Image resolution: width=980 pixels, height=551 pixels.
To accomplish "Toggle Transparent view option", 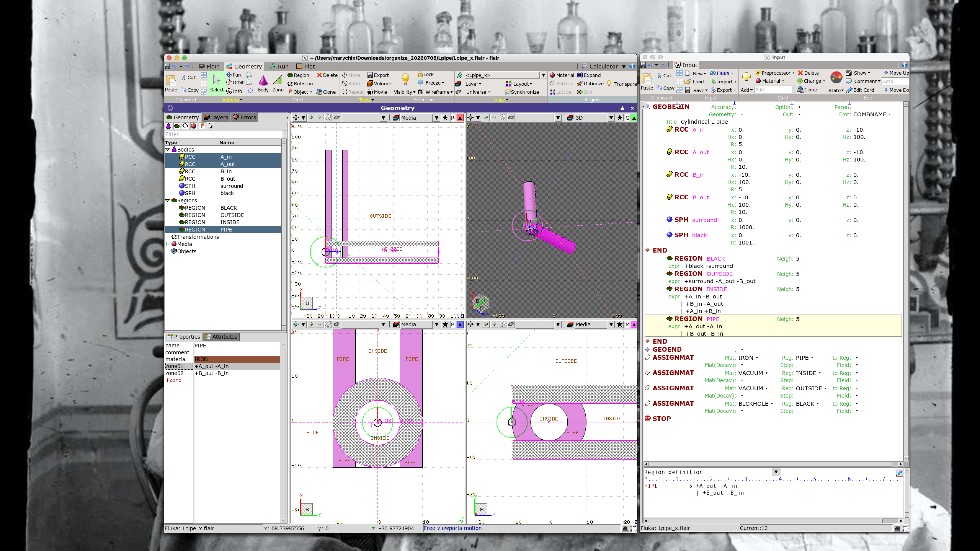I will pos(622,83).
